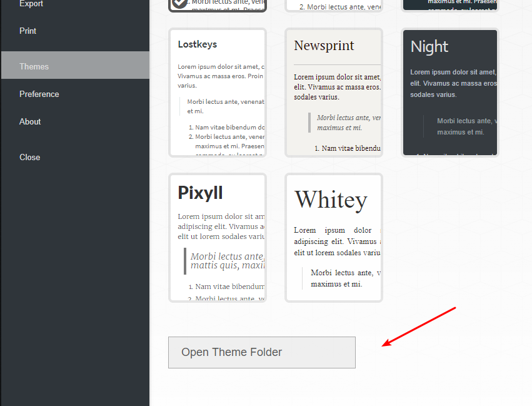The width and height of the screenshot is (532, 406).
Task: Click Close in the sidebar
Action: tap(29, 157)
